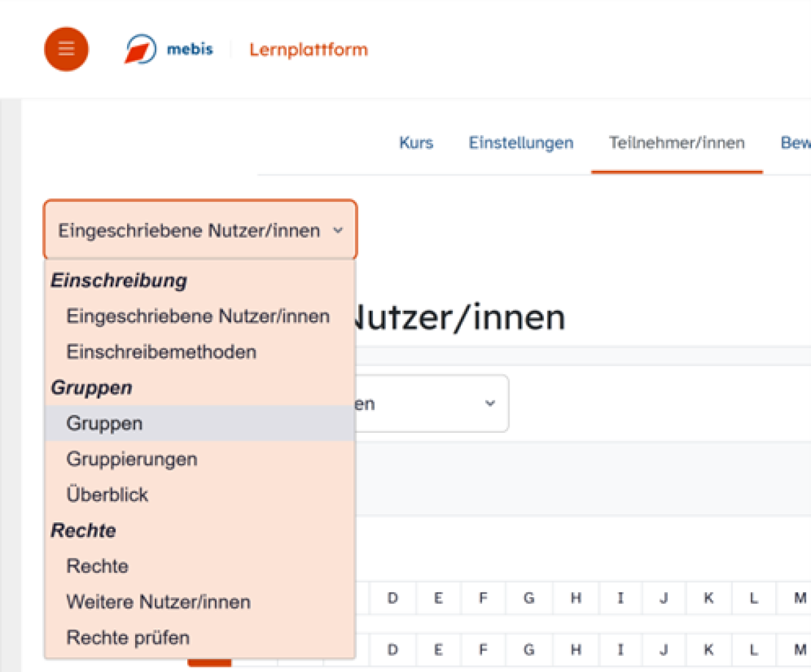Open the orange hamburger menu button
811x672 pixels.
(66, 49)
